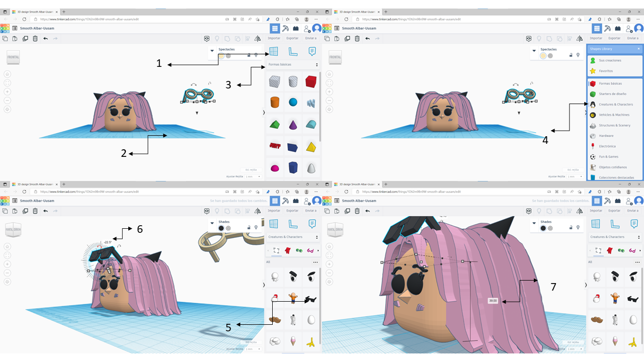
Task: Click trash delete icon in top-left window
Action: [35, 38]
